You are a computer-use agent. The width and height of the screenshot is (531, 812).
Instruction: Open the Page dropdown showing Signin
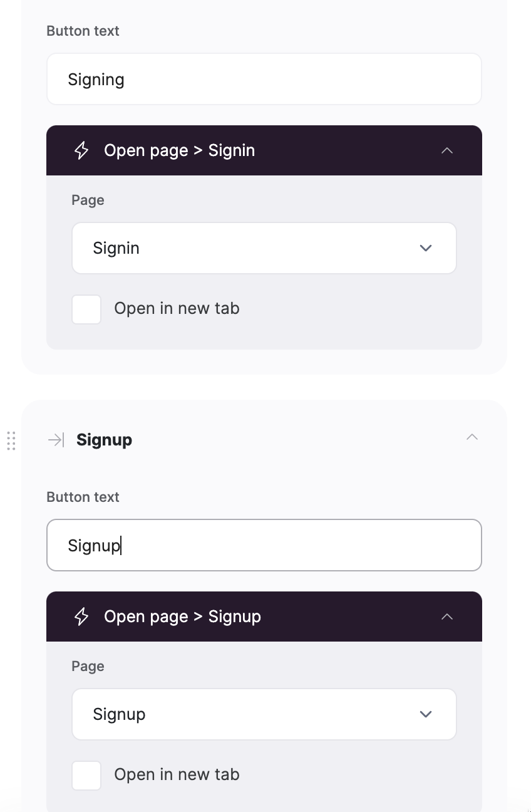click(264, 248)
